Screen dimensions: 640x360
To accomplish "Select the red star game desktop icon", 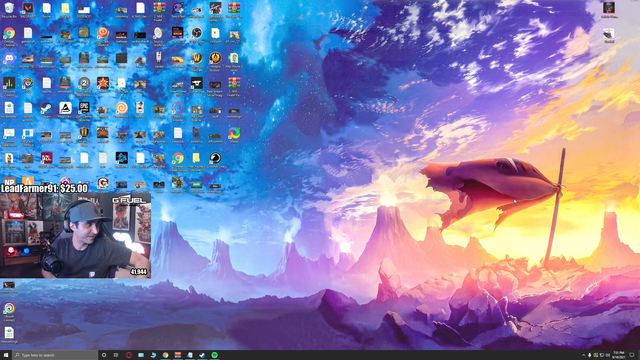I will tap(103, 85).
